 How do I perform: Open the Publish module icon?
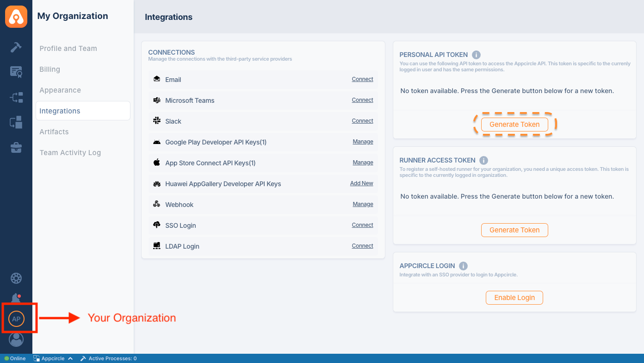point(16,123)
